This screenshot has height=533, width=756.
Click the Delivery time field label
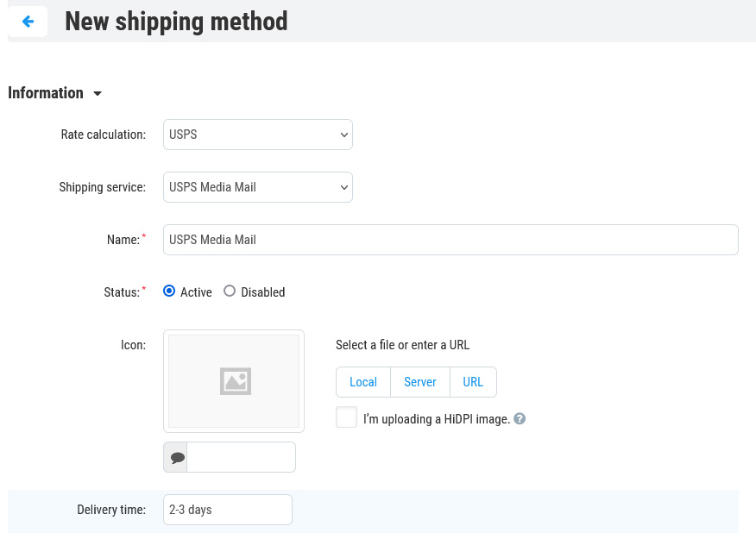[111, 510]
